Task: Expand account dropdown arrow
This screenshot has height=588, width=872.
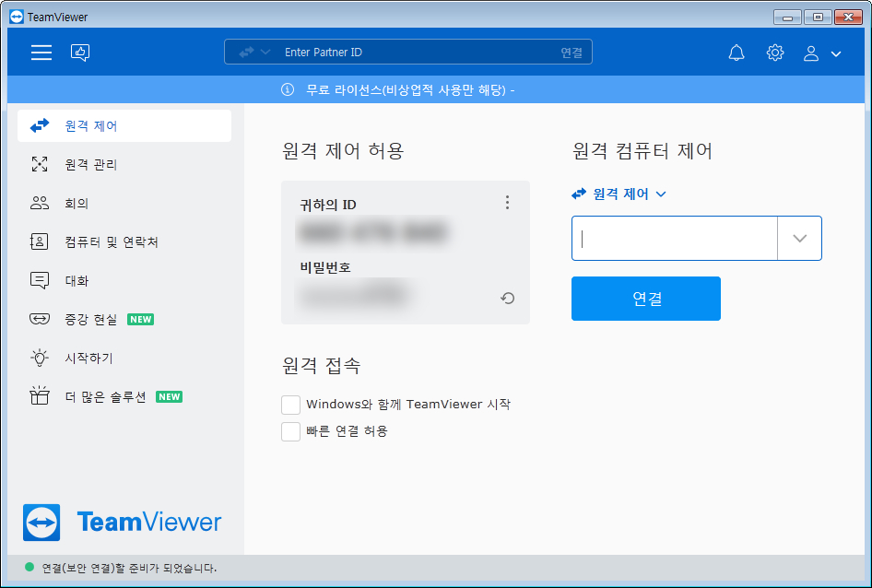Action: (836, 54)
